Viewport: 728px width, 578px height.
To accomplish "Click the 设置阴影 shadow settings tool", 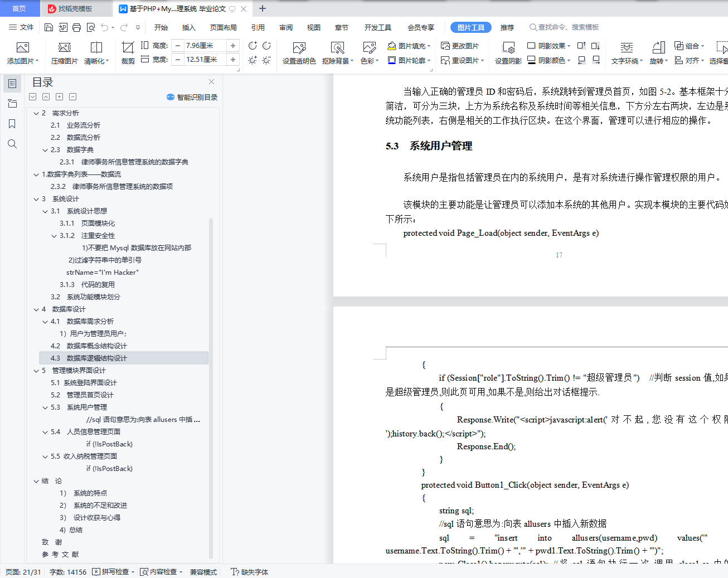I will tap(508, 54).
